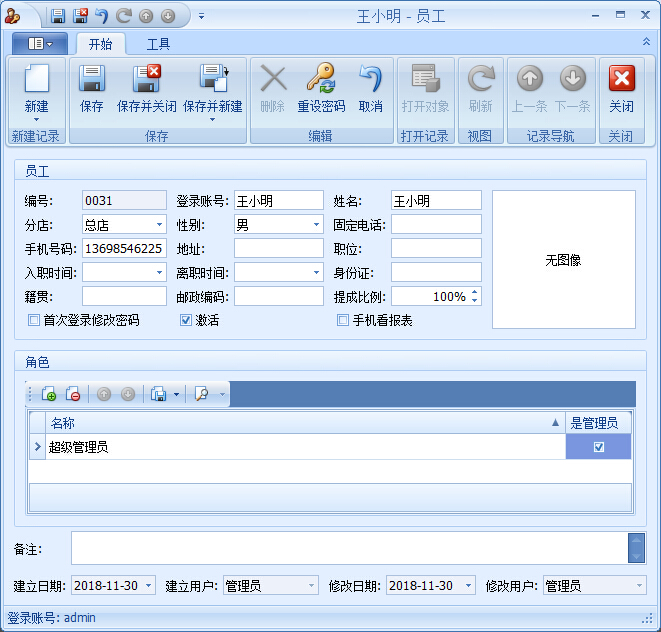Click 保存并关闭 save-and-close icon
The image size is (661, 632).
[x=146, y=80]
